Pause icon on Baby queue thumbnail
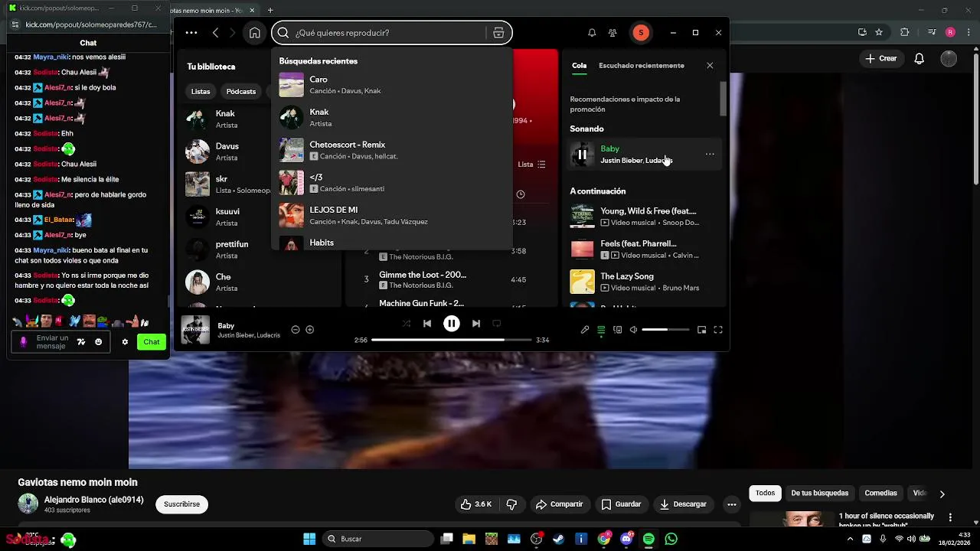This screenshot has height=551, width=980. pos(582,155)
